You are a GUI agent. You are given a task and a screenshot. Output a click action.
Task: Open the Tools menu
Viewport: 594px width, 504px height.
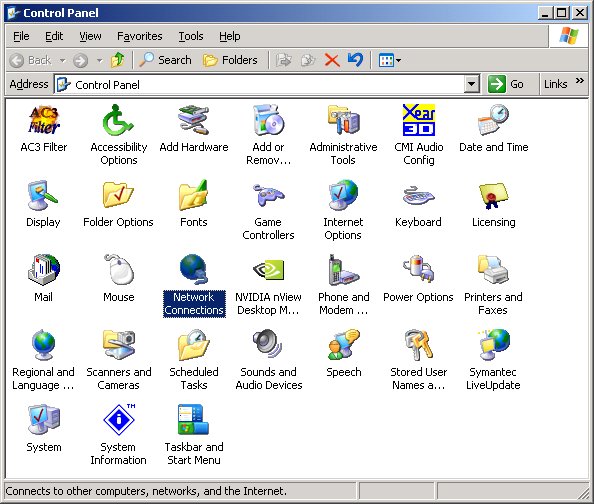191,36
